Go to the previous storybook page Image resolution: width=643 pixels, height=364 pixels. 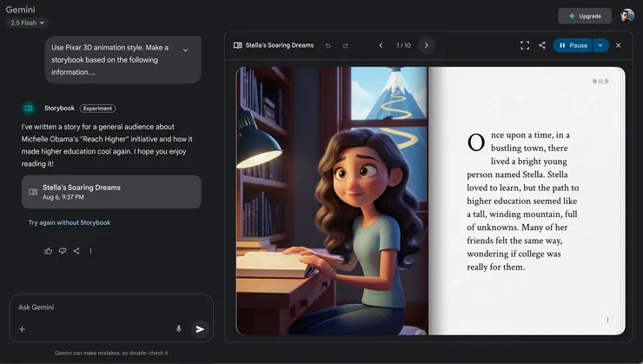tap(381, 45)
